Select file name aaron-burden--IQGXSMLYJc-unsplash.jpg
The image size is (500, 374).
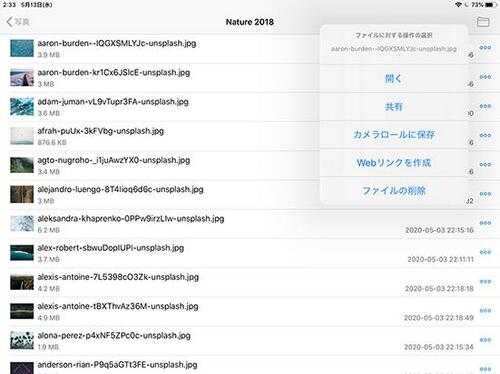tap(117, 43)
